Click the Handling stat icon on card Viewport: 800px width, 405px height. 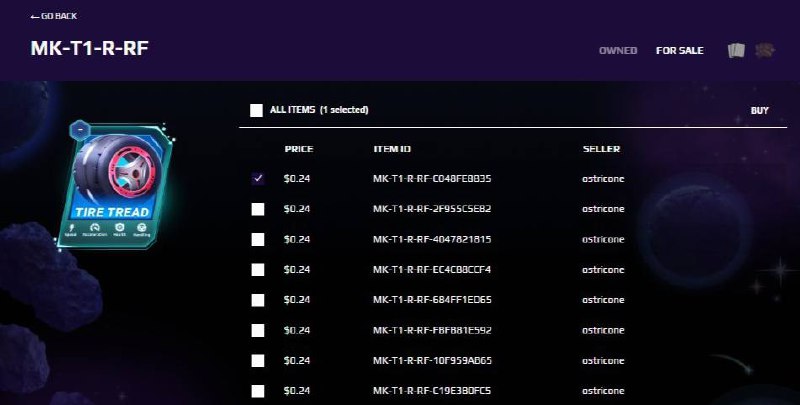[142, 227]
